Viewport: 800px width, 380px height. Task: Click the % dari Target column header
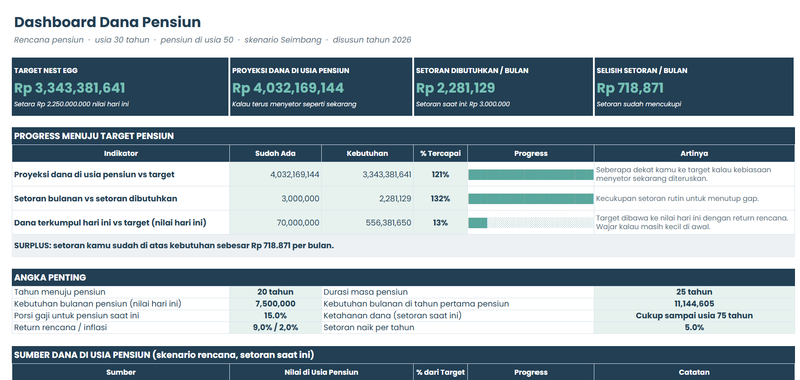click(440, 372)
